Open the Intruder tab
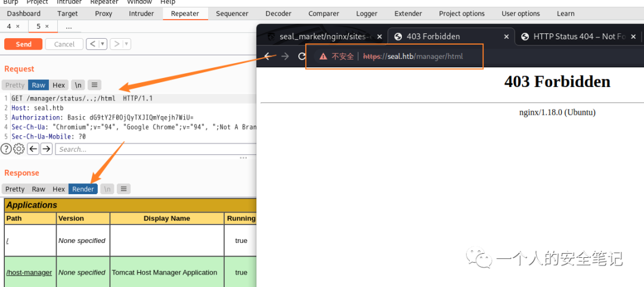This screenshot has height=287, width=644. [x=141, y=14]
